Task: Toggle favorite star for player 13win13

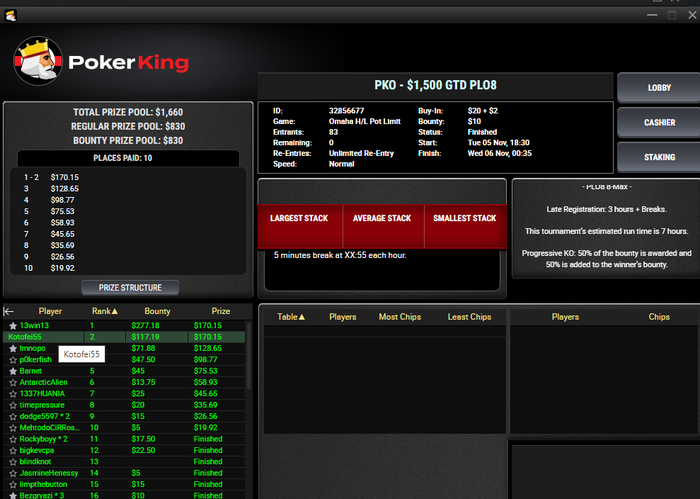Action: coord(13,326)
